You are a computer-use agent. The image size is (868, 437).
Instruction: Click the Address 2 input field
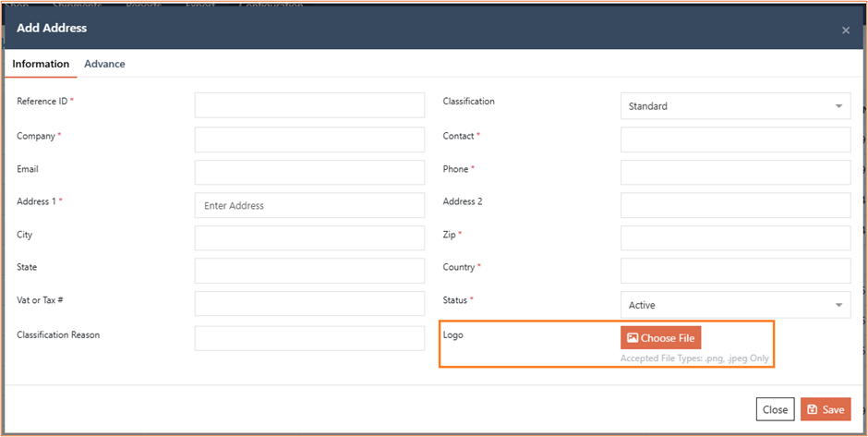click(735, 205)
